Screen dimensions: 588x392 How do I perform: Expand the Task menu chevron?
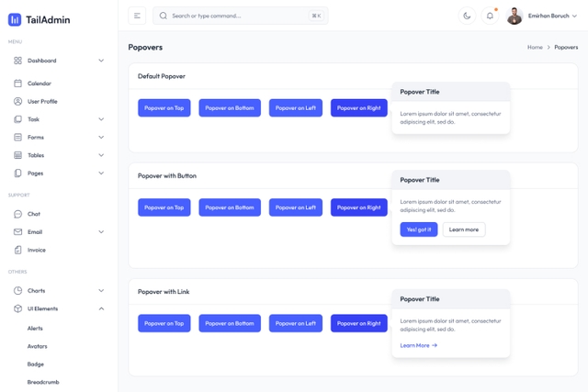pyautogui.click(x=101, y=119)
